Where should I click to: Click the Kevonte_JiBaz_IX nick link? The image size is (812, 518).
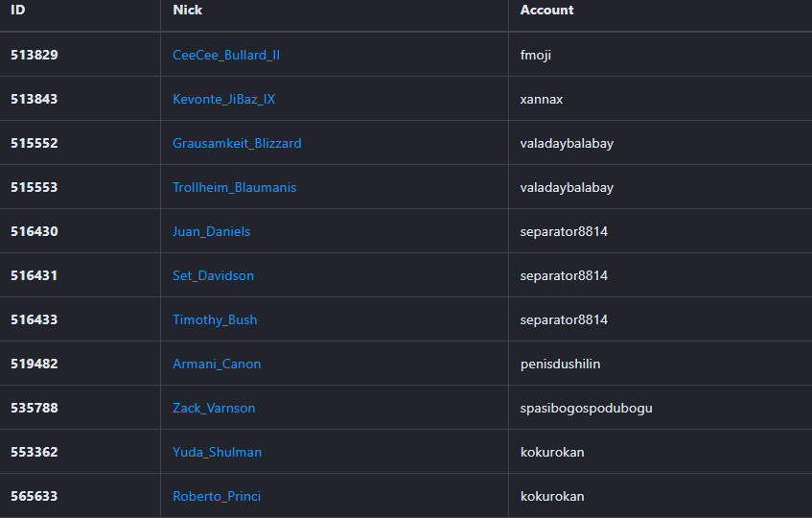[x=223, y=100]
